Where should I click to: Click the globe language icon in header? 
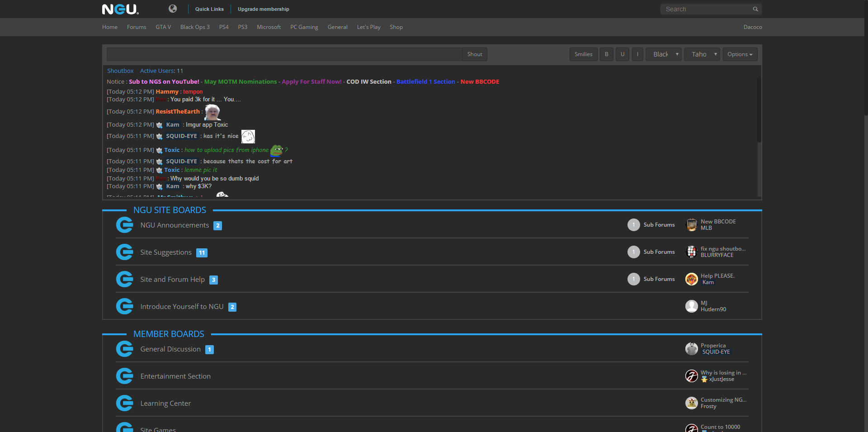(173, 9)
